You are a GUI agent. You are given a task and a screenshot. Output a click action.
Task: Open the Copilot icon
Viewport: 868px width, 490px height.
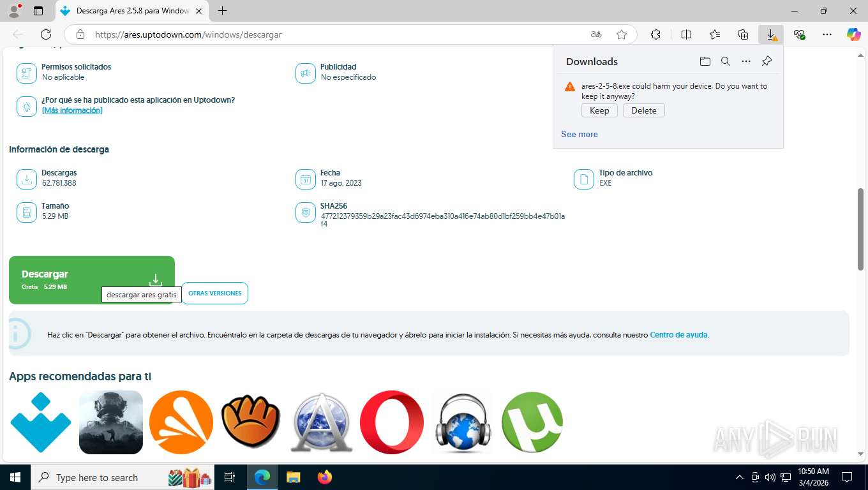click(x=854, y=34)
